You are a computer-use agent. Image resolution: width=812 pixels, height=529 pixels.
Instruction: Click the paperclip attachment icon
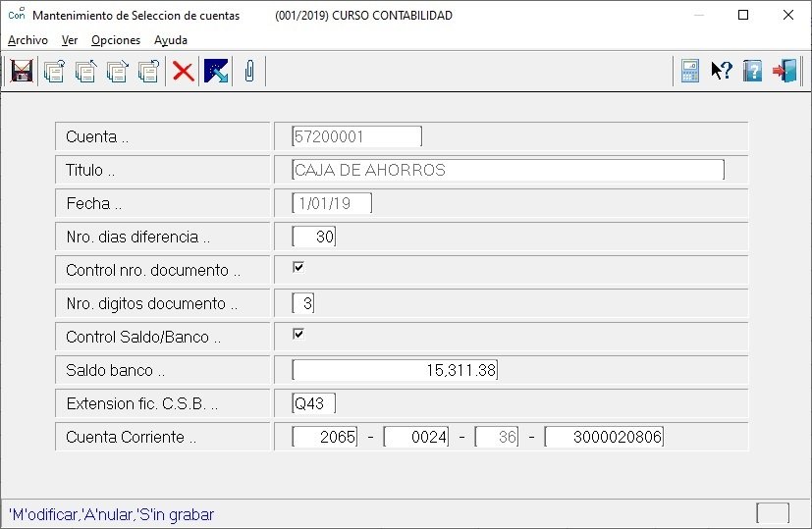[249, 71]
